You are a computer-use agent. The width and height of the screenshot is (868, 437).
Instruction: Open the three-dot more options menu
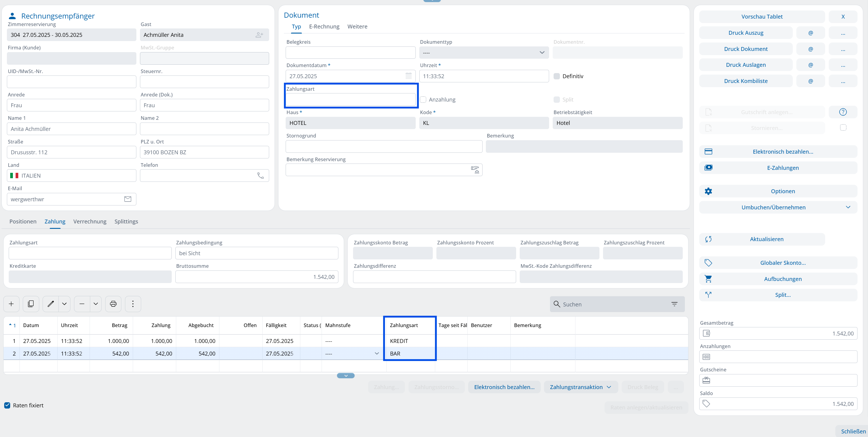133,304
